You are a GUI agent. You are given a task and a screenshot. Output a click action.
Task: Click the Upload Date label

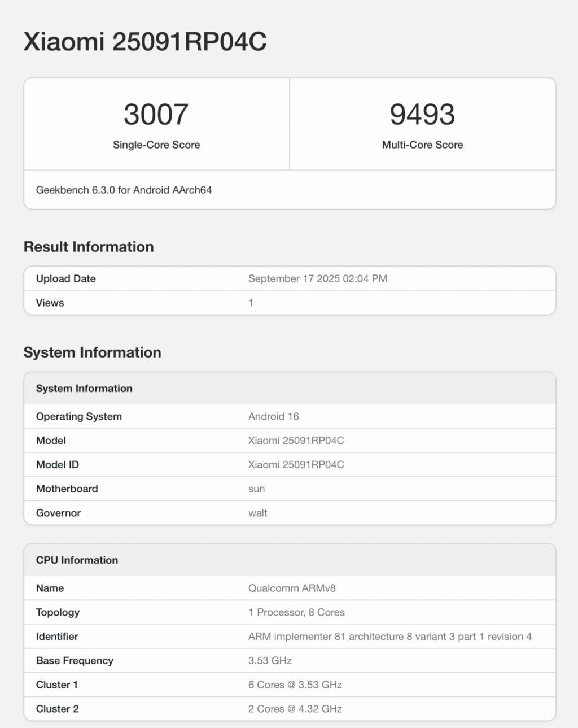tap(66, 278)
